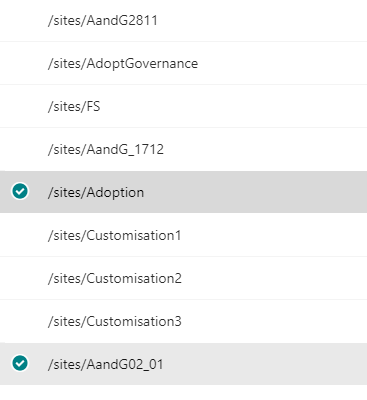Select the /sites/FS row
The height and width of the screenshot is (400, 367).
coord(183,106)
